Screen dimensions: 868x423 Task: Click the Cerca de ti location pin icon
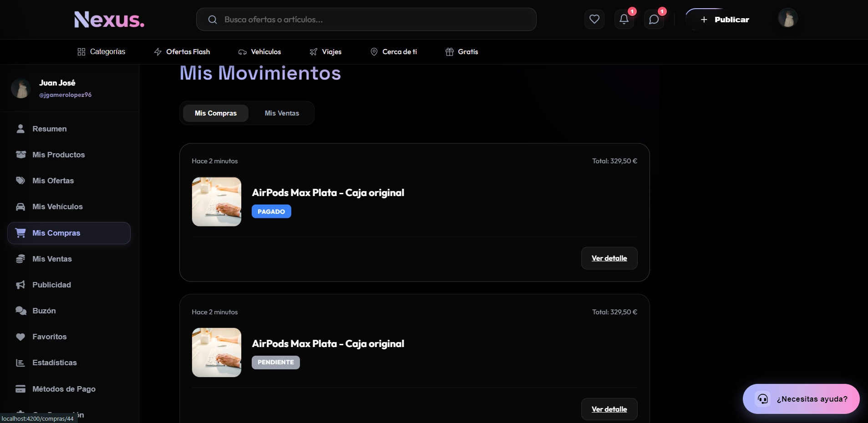(x=374, y=52)
